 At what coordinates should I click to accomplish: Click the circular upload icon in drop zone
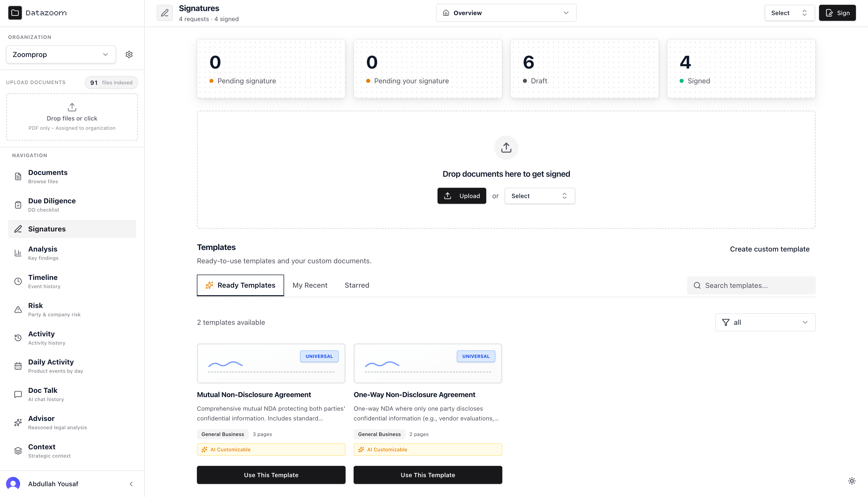tap(506, 147)
